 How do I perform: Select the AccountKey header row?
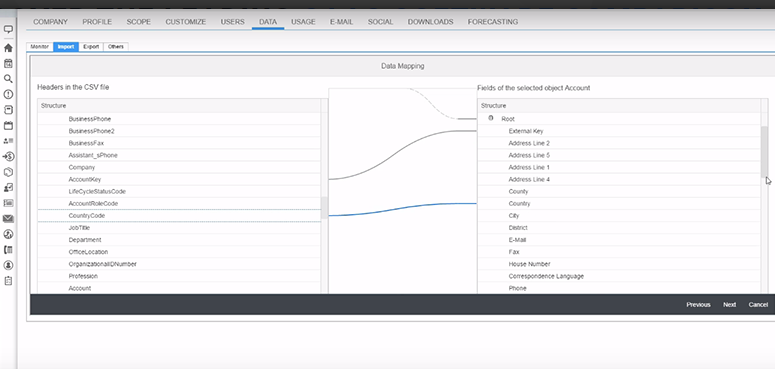click(179, 180)
